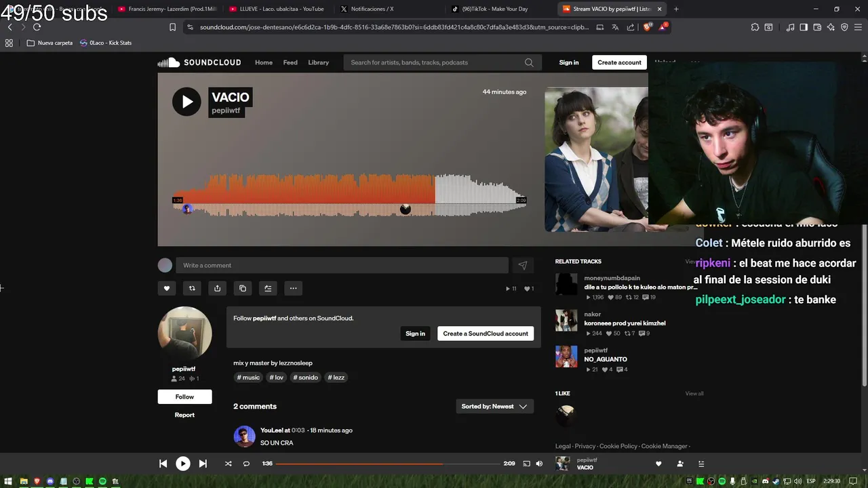The width and height of the screenshot is (868, 488).
Task: Like the track with the heart button below the comment box
Action: (167, 288)
